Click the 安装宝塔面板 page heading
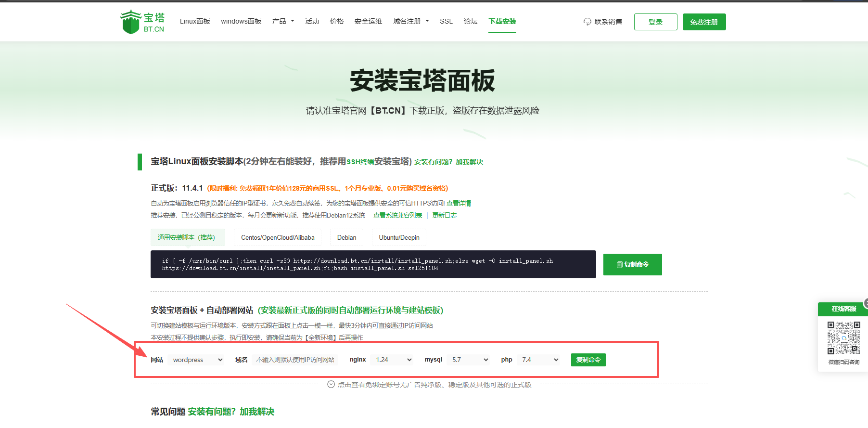 click(422, 80)
